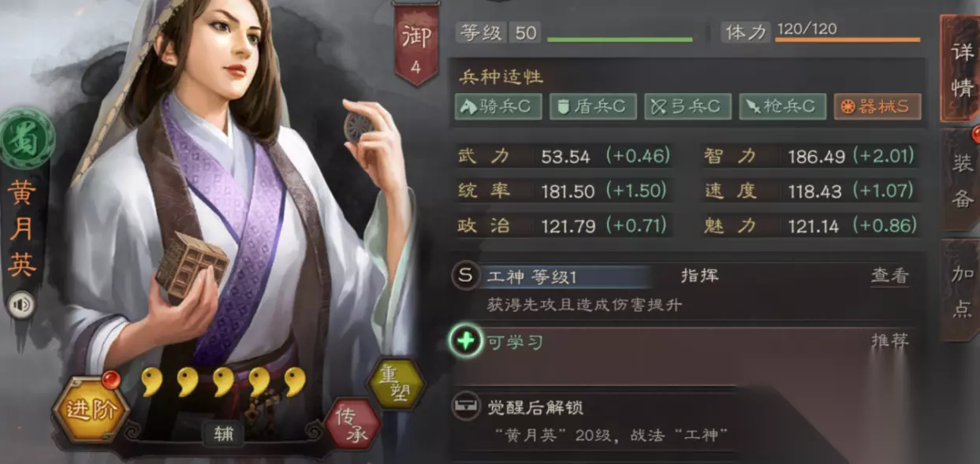Open the 详情 side tab
This screenshot has height=464, width=980.
point(961,69)
